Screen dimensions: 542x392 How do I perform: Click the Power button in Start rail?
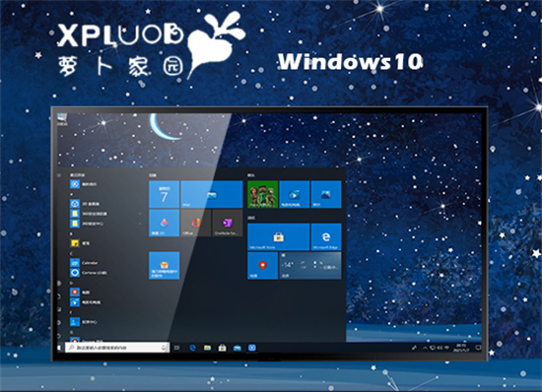click(x=59, y=335)
